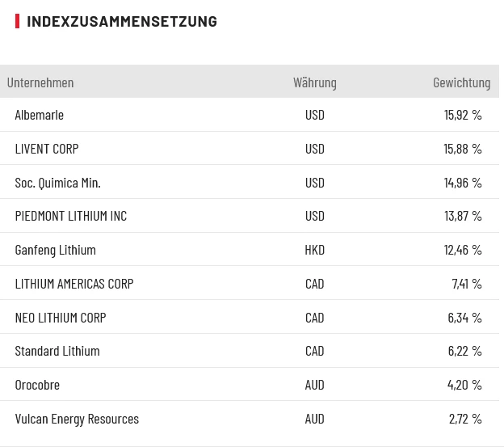The image size is (504, 447).
Task: Click NEO LITHIUM CORP entry
Action: point(61,318)
